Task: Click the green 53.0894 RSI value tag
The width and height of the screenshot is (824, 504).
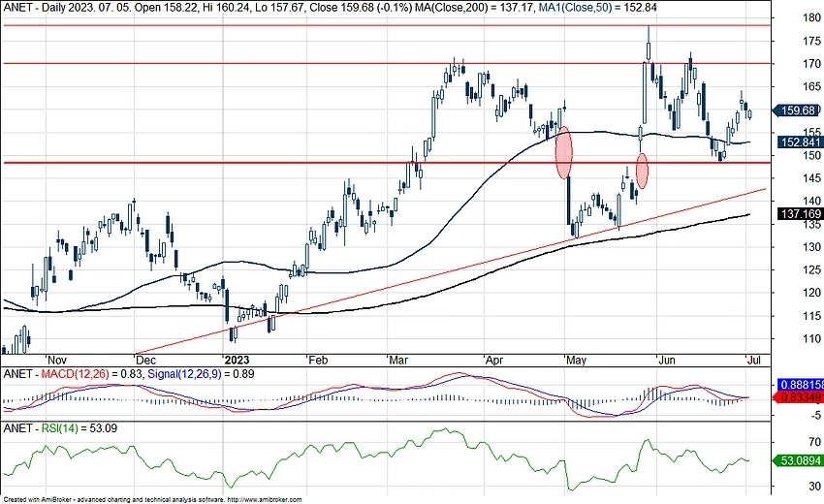Action: 799,460
